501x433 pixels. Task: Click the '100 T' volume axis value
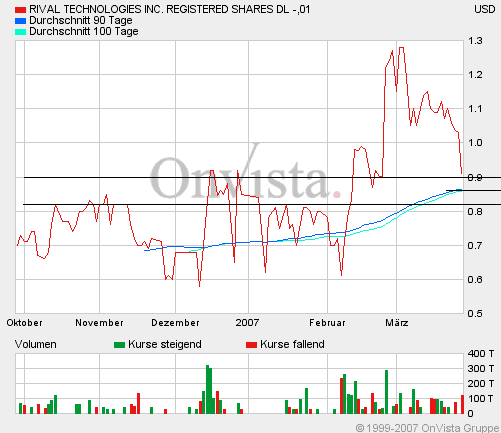tap(481, 398)
